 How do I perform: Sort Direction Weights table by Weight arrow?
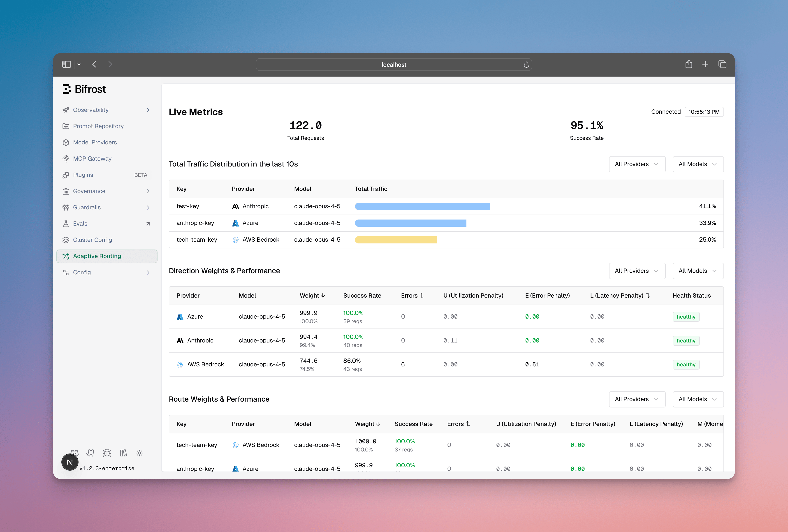coord(323,296)
